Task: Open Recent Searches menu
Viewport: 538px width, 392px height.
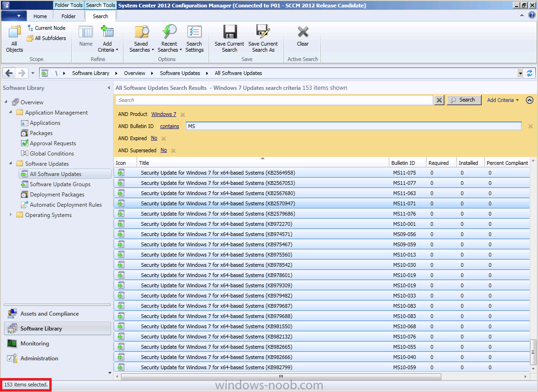Action: click(169, 39)
